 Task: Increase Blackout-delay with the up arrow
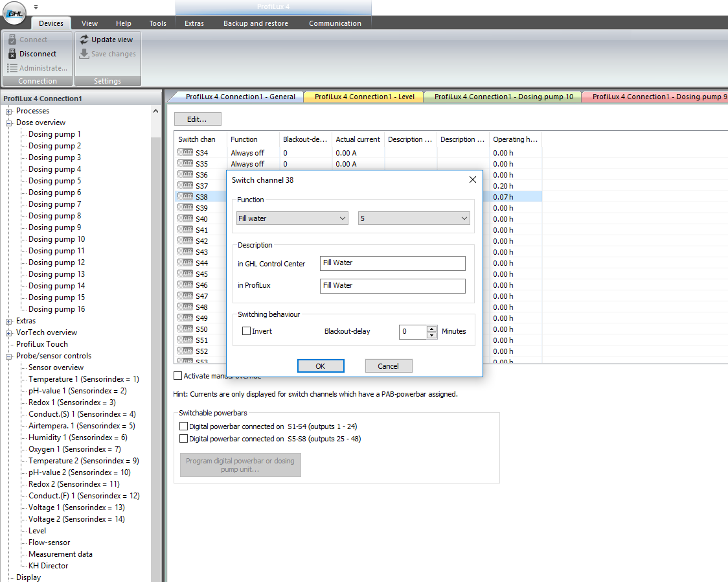[432, 329]
